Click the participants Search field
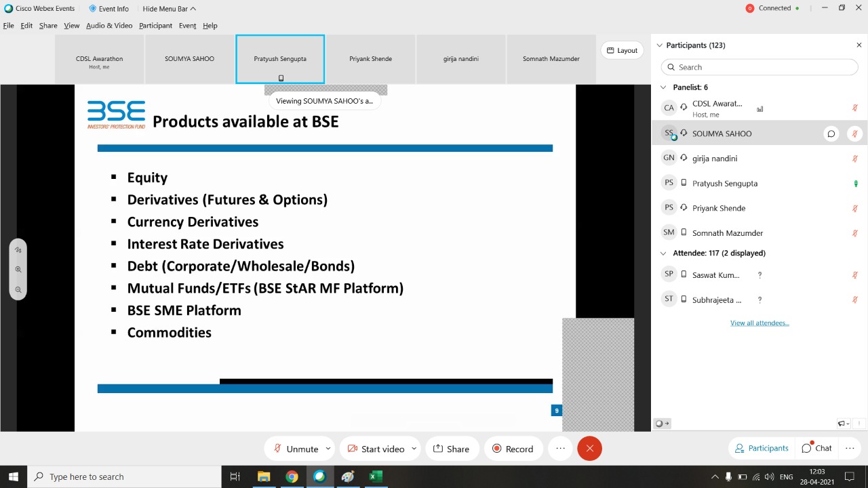 759,67
